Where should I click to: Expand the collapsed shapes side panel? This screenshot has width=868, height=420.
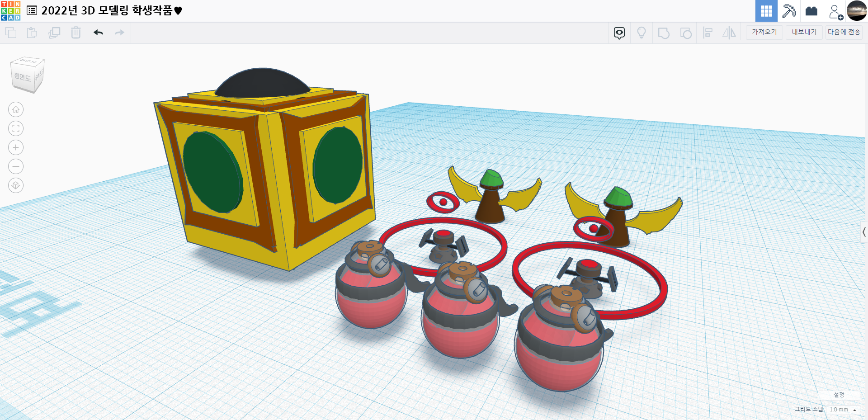pyautogui.click(x=864, y=232)
